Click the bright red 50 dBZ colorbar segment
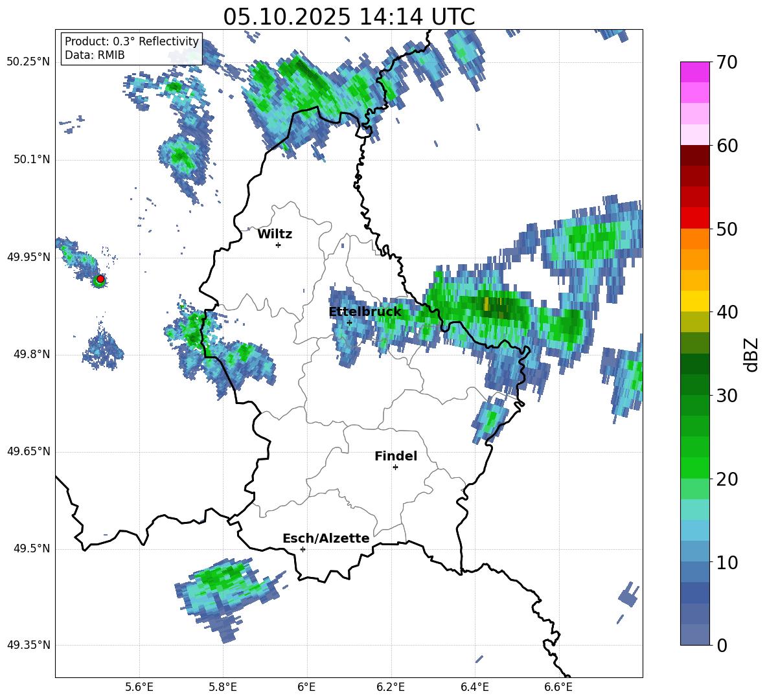The height and width of the screenshot is (700, 767). coord(694,218)
